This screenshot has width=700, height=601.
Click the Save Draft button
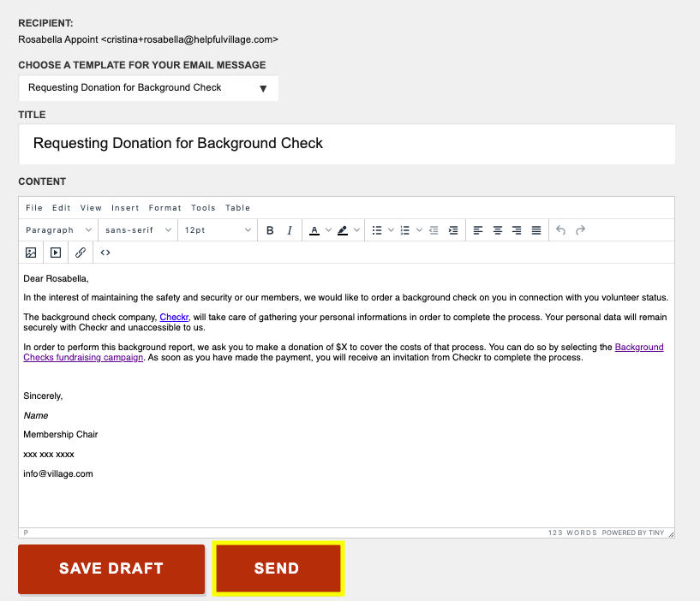[111, 568]
